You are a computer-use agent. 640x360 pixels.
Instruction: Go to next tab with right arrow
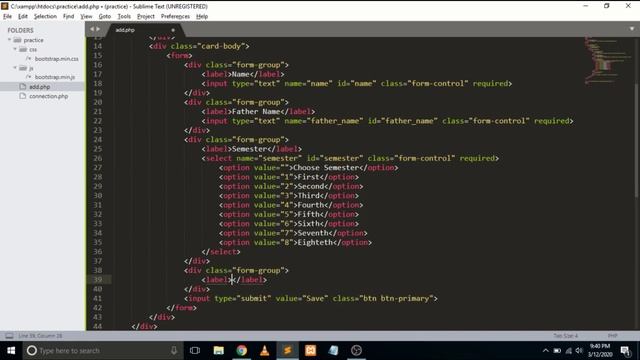coord(98,29)
